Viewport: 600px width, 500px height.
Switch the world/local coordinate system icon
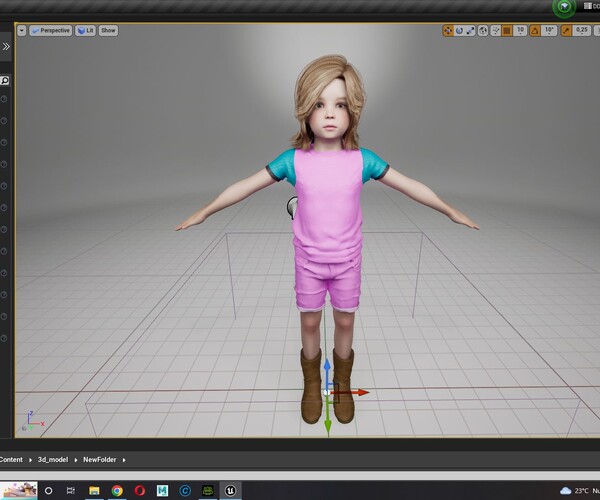tap(483, 31)
